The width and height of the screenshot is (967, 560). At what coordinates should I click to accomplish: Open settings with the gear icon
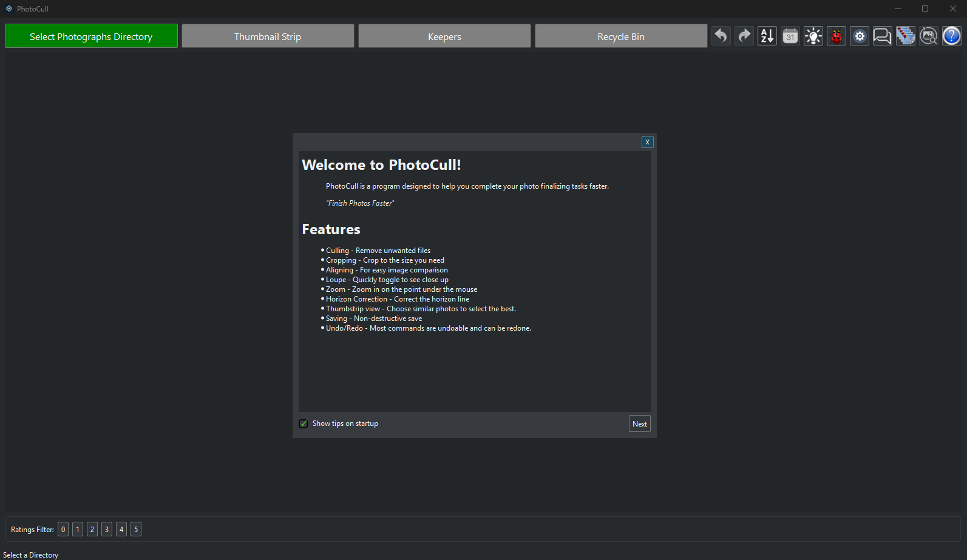tap(860, 36)
